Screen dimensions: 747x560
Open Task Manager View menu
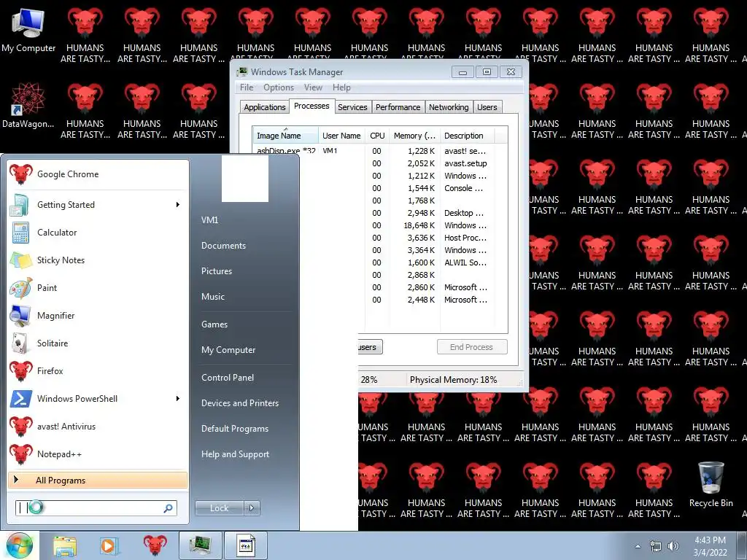(x=313, y=87)
